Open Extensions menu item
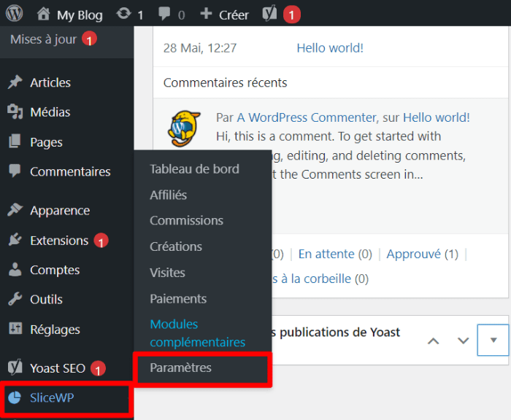 (x=59, y=241)
